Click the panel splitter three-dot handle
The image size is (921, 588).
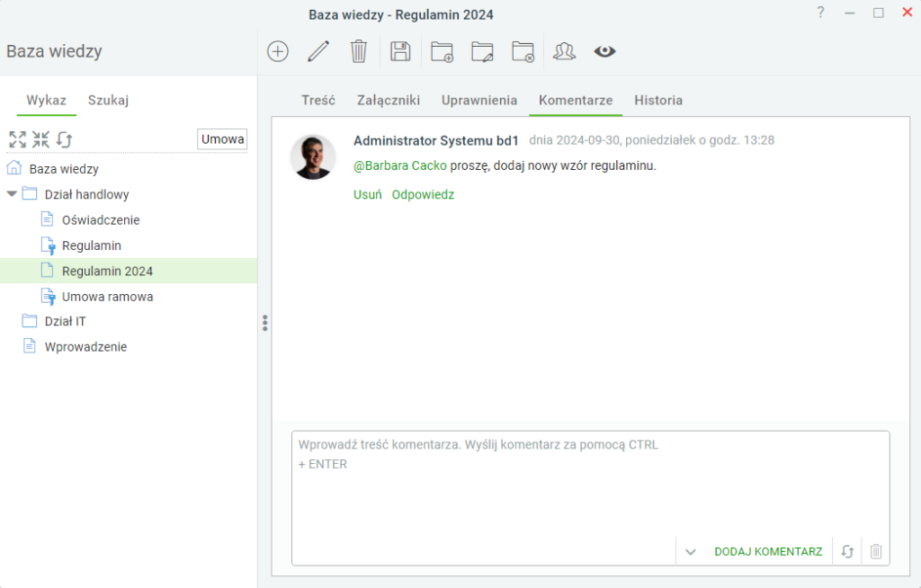(265, 323)
